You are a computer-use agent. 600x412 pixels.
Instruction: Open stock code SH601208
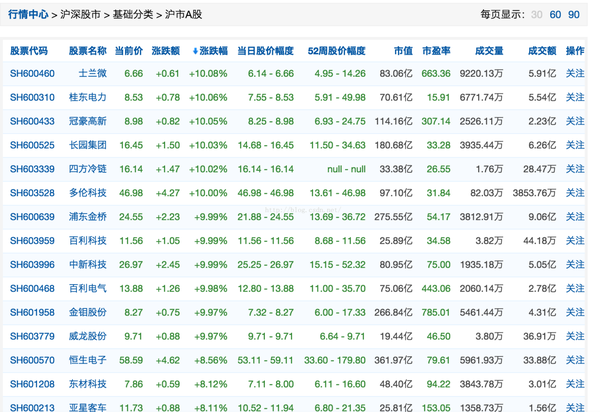(x=32, y=384)
